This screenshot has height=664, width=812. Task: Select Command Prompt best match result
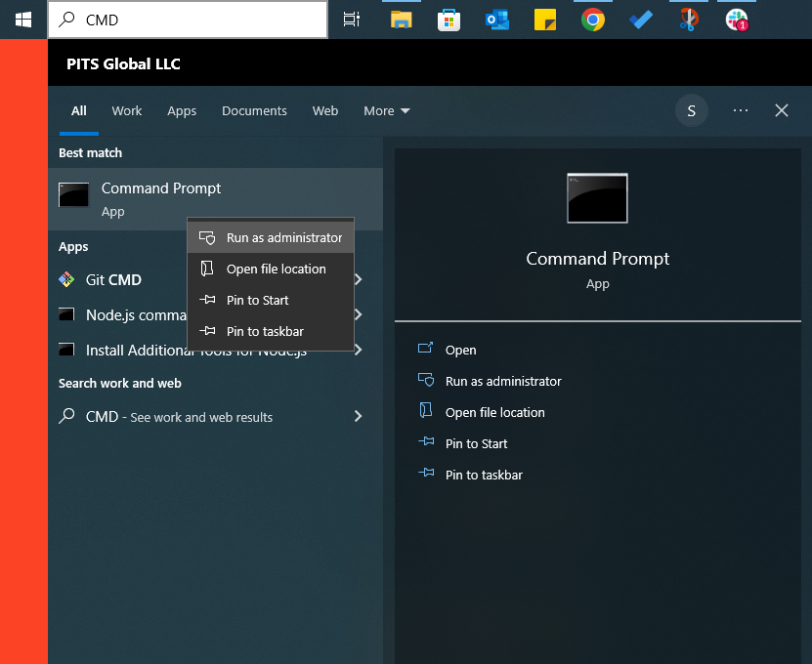pyautogui.click(x=215, y=199)
